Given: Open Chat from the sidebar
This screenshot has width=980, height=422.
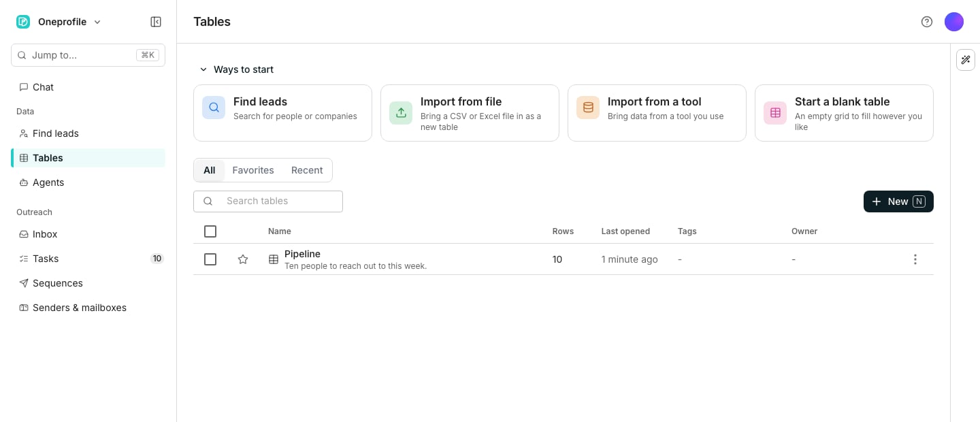Looking at the screenshot, I should click(x=88, y=87).
